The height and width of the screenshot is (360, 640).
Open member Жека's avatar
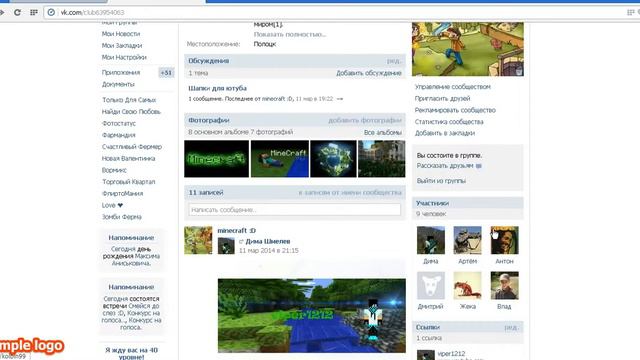coord(467,286)
